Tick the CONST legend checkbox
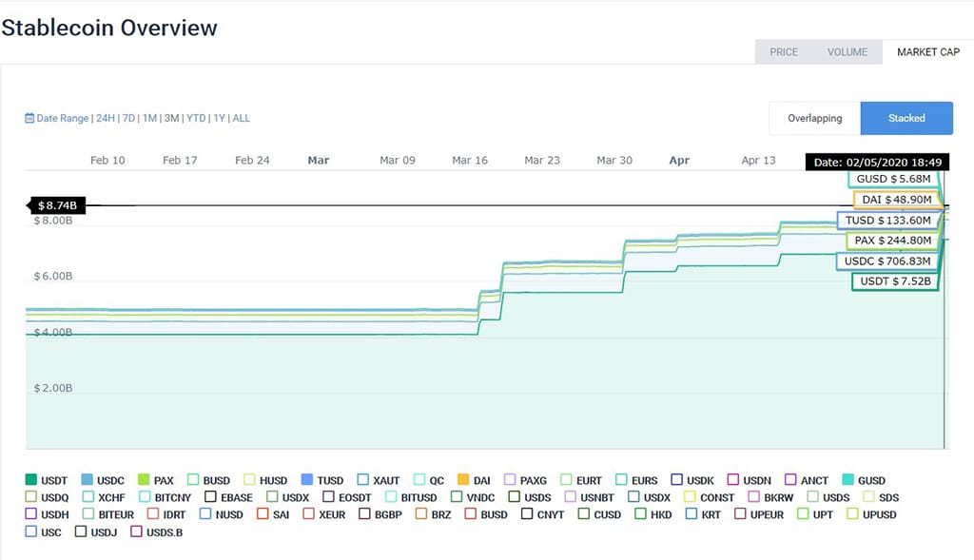The height and width of the screenshot is (560, 974). (690, 496)
